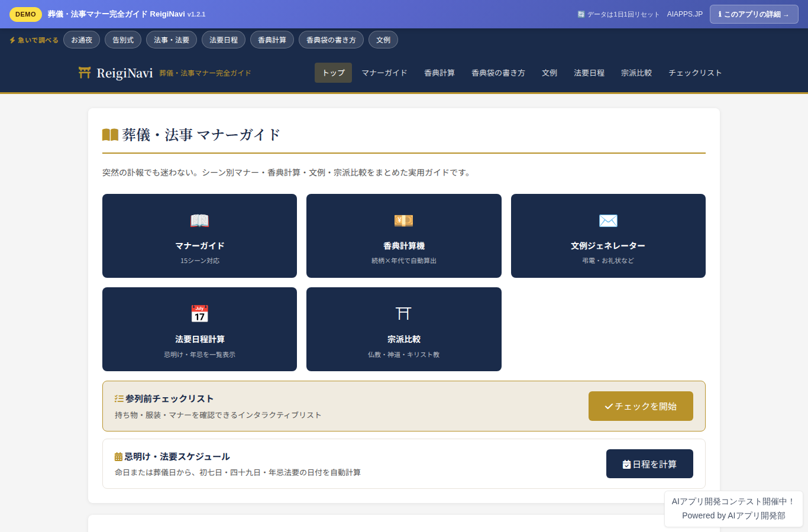Go to チェックリスト in main navigation
Screen dimensions: 808x532
click(x=695, y=73)
